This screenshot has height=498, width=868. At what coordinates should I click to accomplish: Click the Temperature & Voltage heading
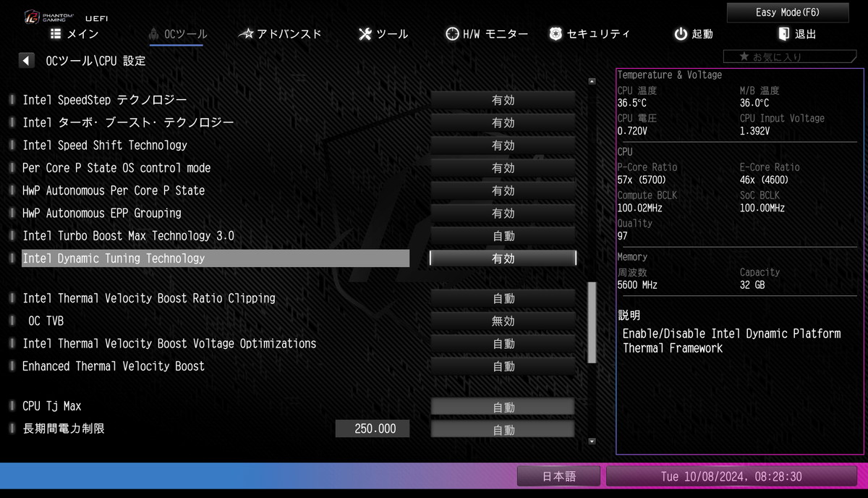(669, 75)
